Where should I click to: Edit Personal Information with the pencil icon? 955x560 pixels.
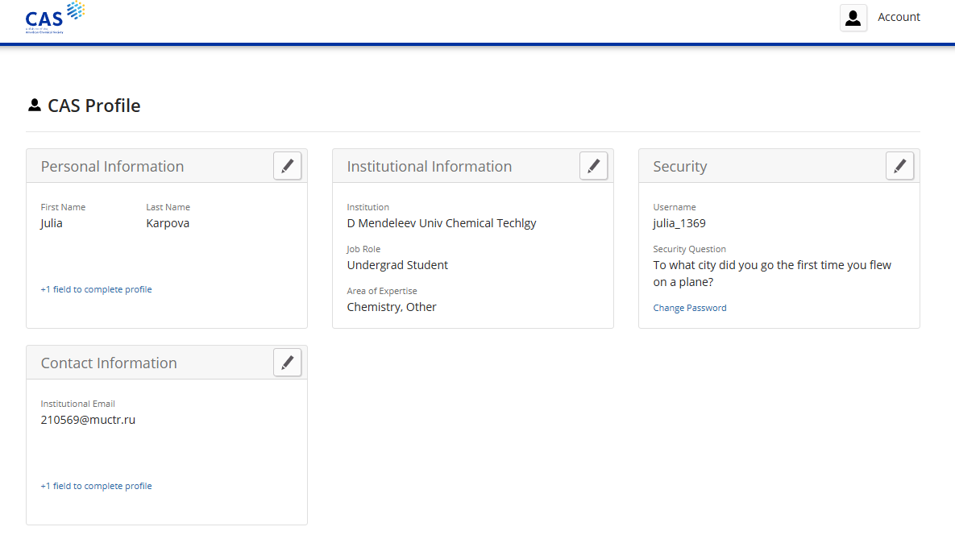click(x=288, y=166)
